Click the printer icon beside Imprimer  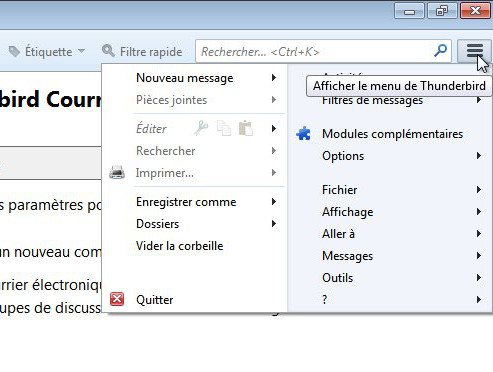(x=117, y=173)
